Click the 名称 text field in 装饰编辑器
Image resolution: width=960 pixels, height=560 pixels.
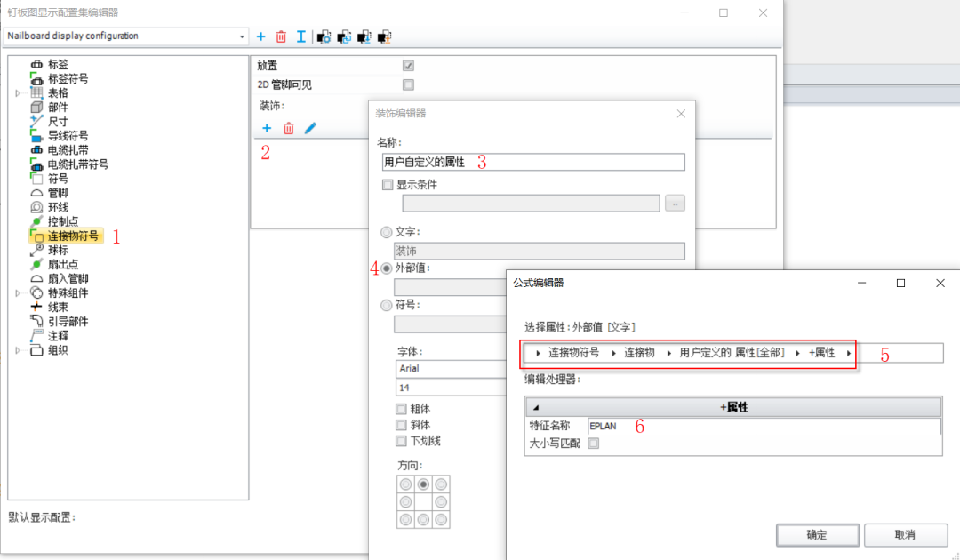point(533,162)
